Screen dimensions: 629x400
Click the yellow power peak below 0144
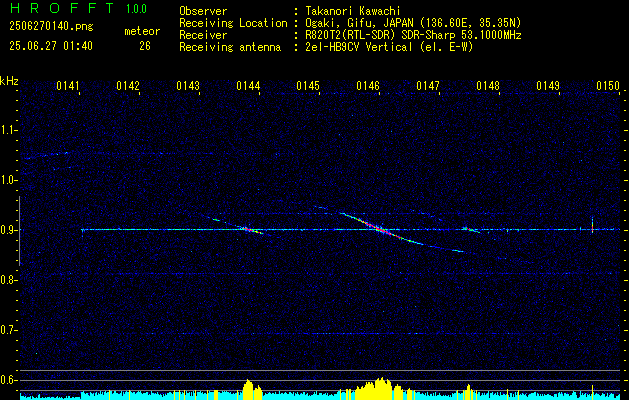(252, 389)
